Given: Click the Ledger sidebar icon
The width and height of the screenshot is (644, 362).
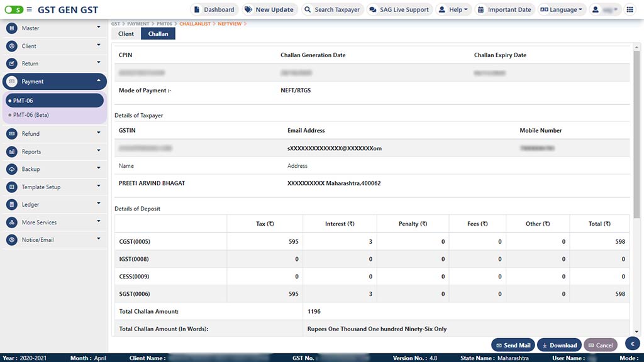Looking at the screenshot, I should (11, 205).
